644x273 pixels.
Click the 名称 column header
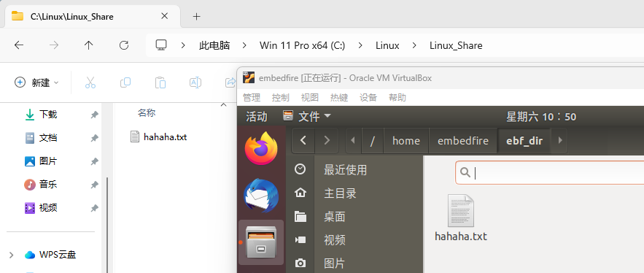click(x=146, y=112)
